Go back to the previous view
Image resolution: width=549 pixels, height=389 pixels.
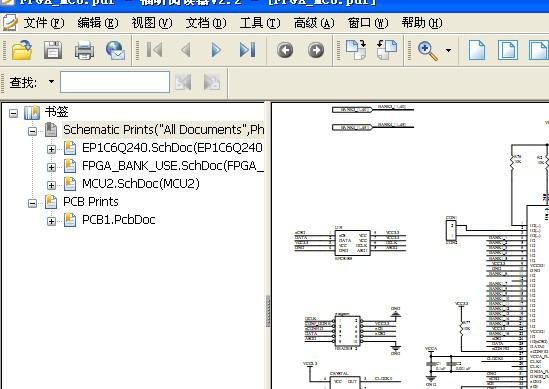pos(285,50)
